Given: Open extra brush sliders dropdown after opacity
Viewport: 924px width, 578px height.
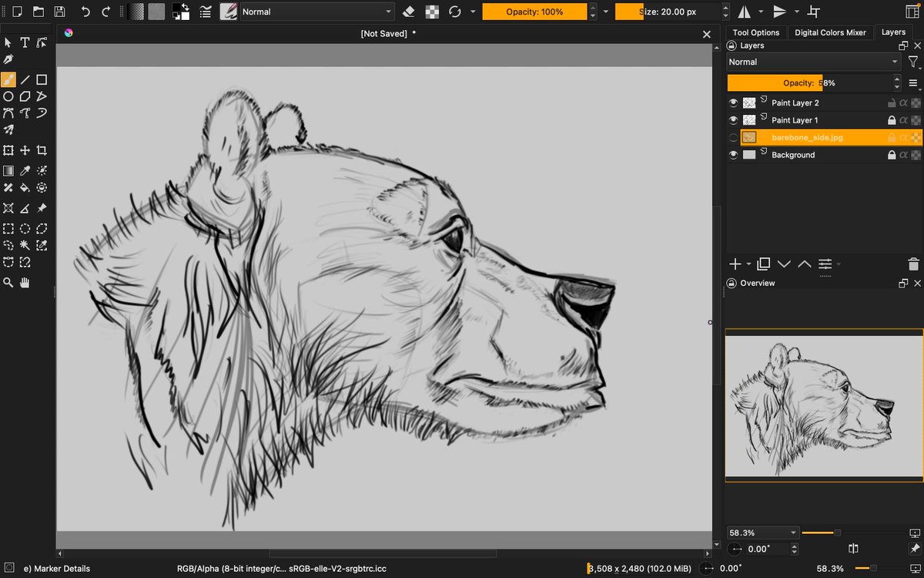Looking at the screenshot, I should [x=606, y=12].
